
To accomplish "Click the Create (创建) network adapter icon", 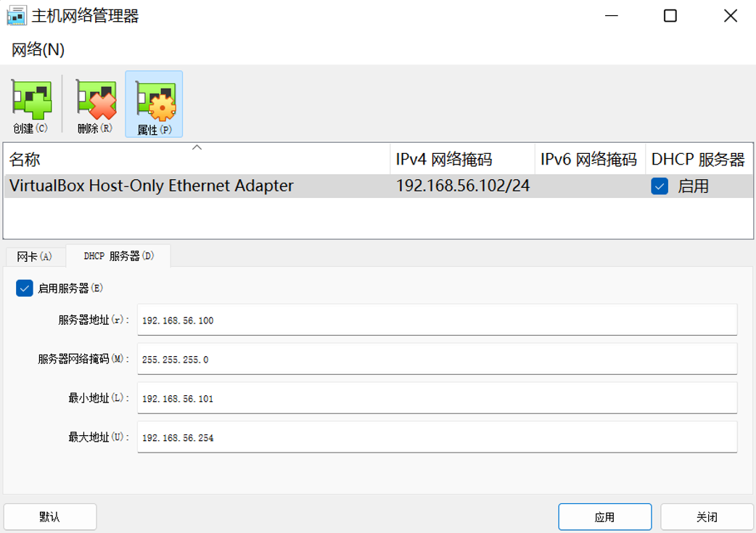I will click(x=31, y=104).
